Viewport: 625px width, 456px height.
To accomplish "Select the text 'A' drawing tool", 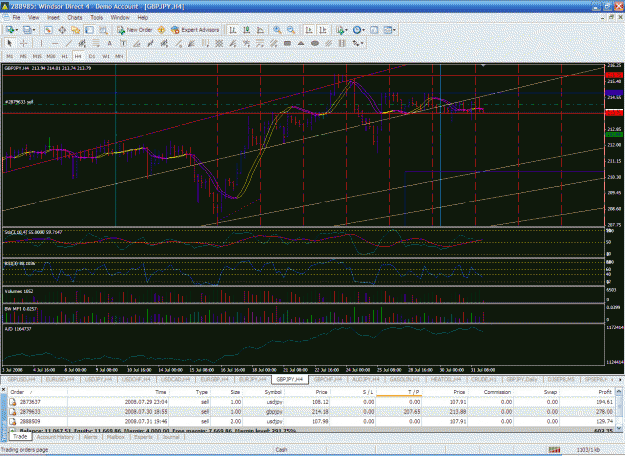I will [109, 43].
